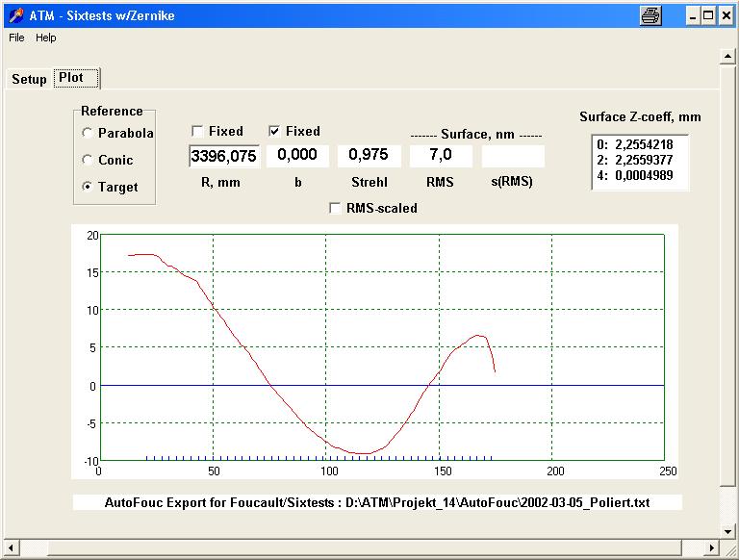The width and height of the screenshot is (739, 560).
Task: Switch to the Setup tab
Action: [x=29, y=79]
